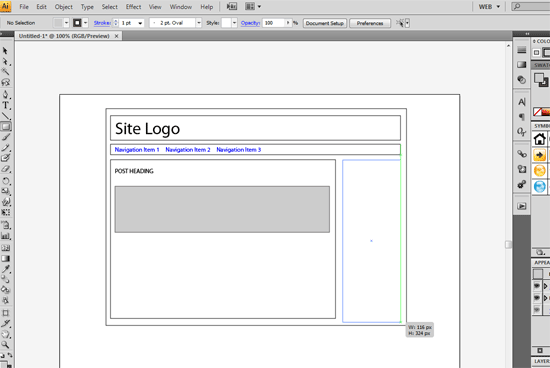Select the Blend tool

tap(5, 279)
